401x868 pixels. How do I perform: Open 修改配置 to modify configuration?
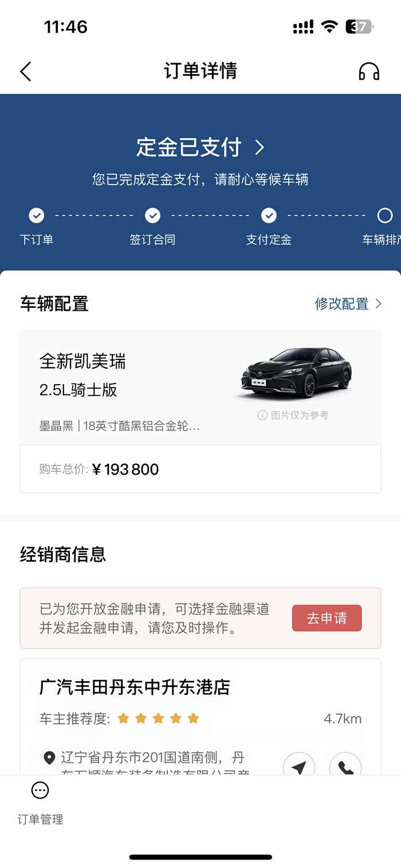click(x=348, y=304)
